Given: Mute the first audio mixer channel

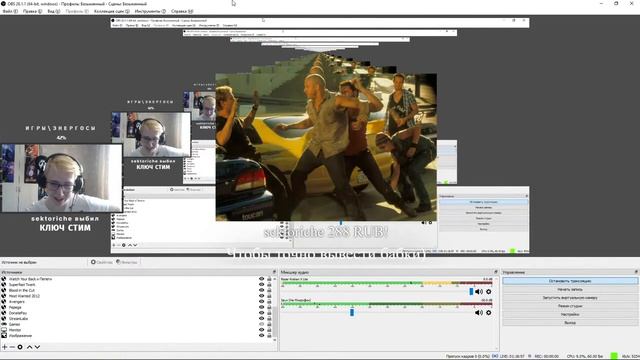Looking at the screenshot, I should (x=479, y=291).
